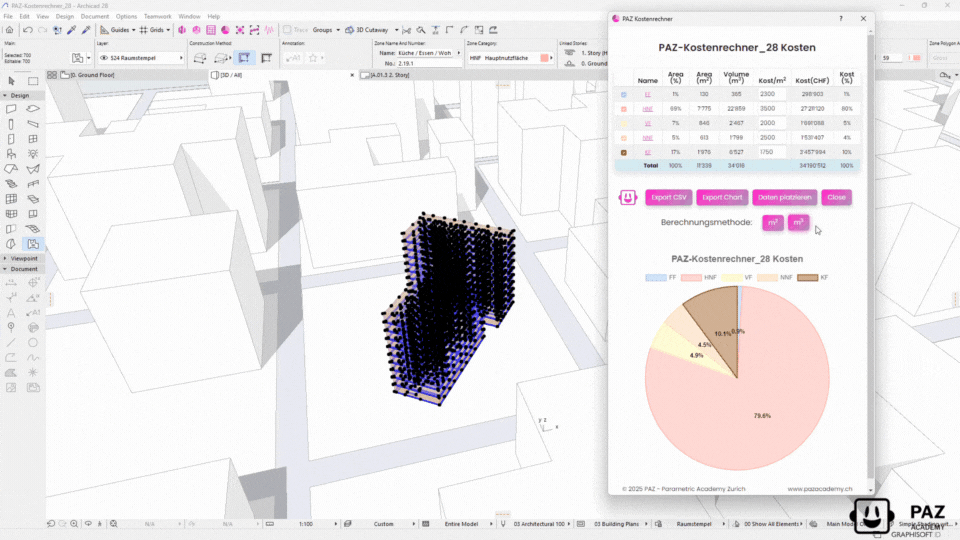Click the Export Chart button
Image resolution: width=960 pixels, height=540 pixels.
[x=722, y=197]
